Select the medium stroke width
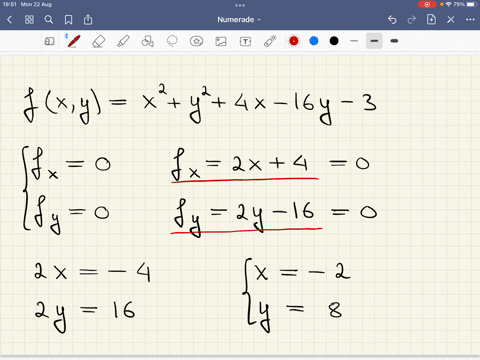This screenshot has width=480, height=360. (374, 41)
